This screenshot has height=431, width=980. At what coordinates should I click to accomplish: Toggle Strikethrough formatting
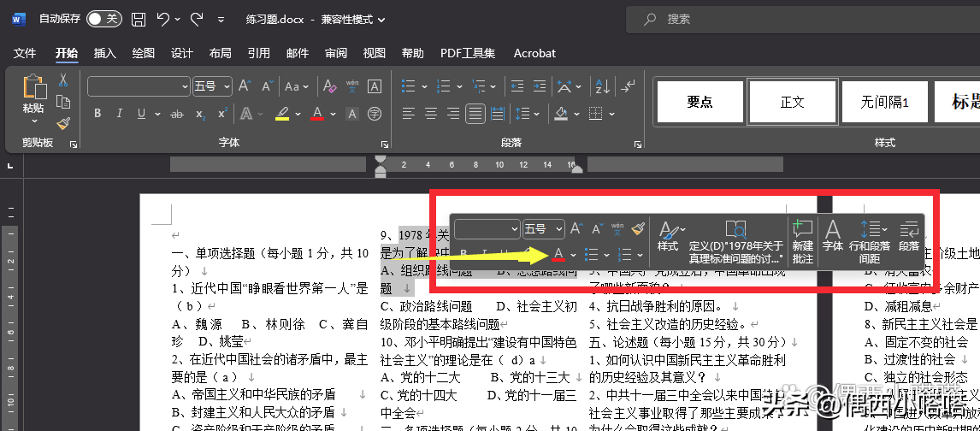coord(177,114)
